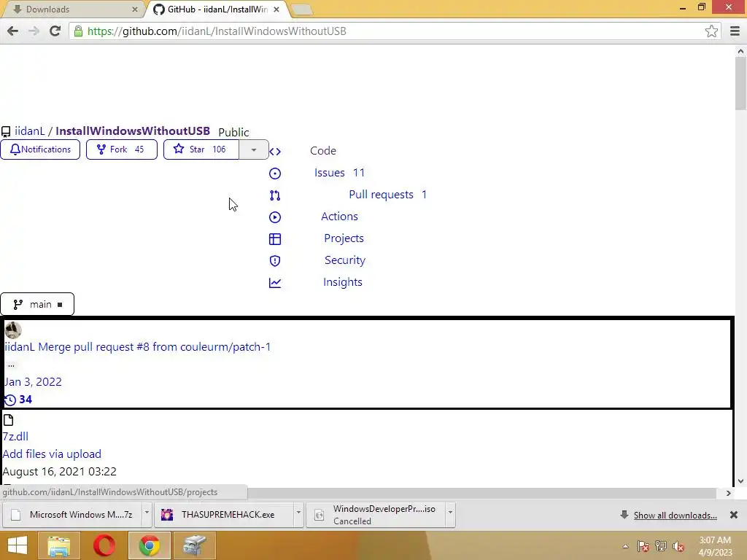
Task: Click the Notifications button
Action: (x=40, y=149)
